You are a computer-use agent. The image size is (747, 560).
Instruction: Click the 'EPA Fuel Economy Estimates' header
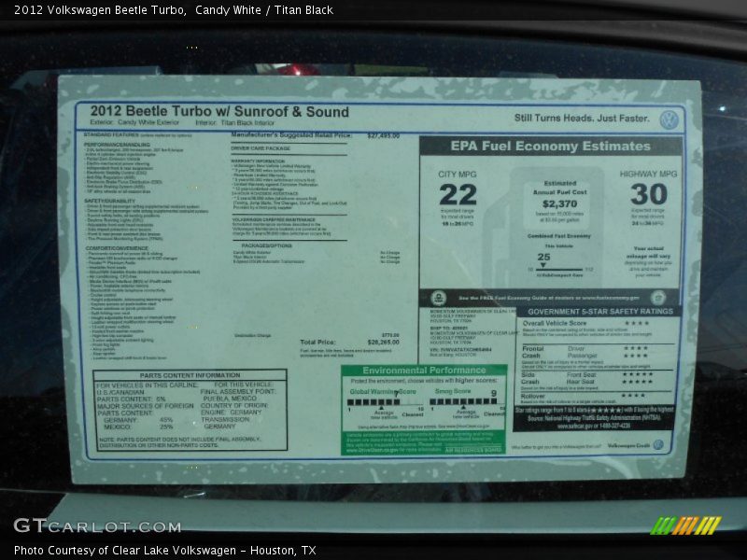pyautogui.click(x=551, y=147)
